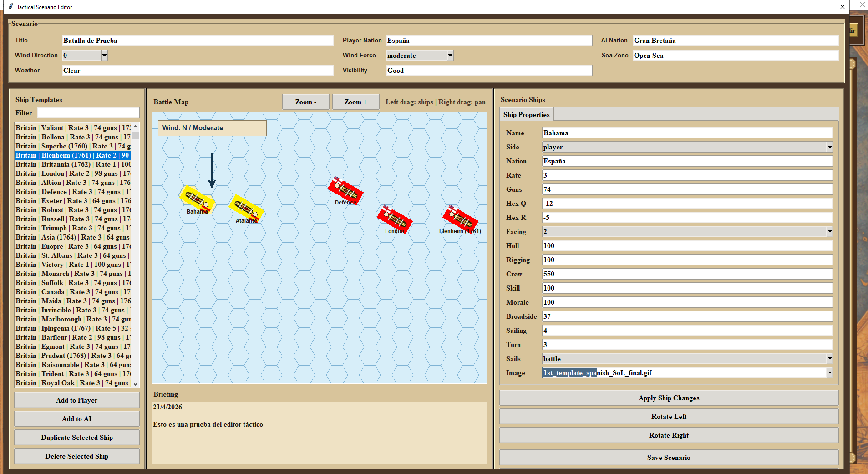The width and height of the screenshot is (868, 474).
Task: Click the Rotate Left button
Action: pos(669,416)
